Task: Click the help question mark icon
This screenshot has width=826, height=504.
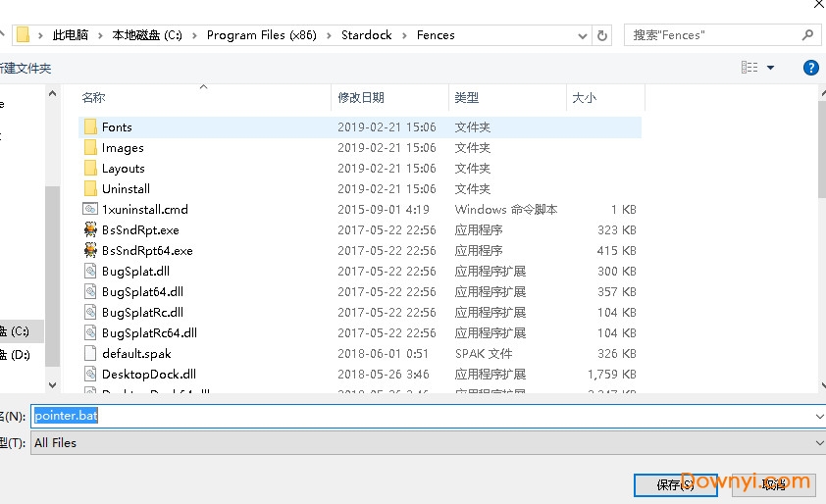Action: pyautogui.click(x=810, y=68)
